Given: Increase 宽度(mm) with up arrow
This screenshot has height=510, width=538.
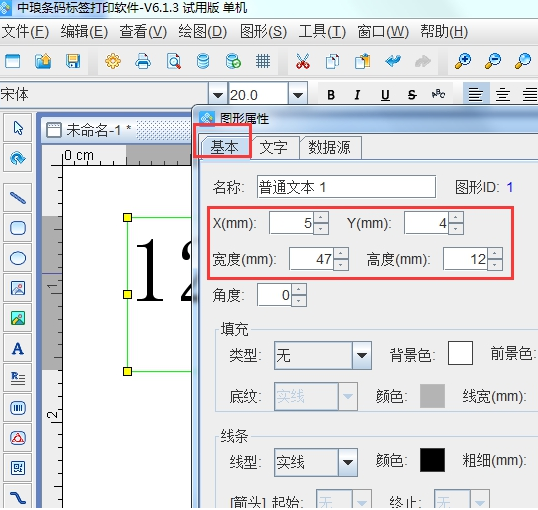Looking at the screenshot, I should (x=340, y=254).
